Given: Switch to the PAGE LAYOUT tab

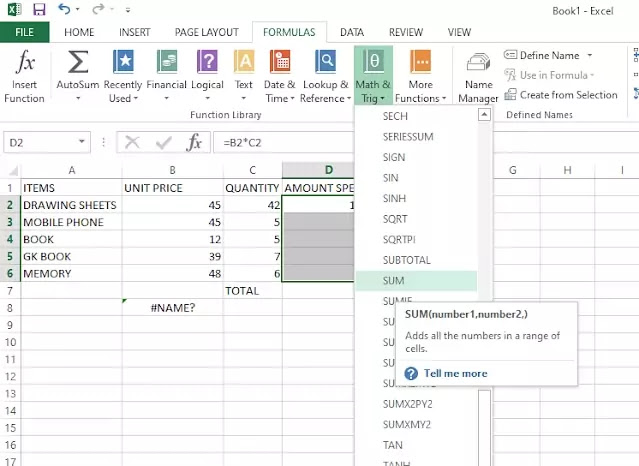Looking at the screenshot, I should [x=207, y=32].
